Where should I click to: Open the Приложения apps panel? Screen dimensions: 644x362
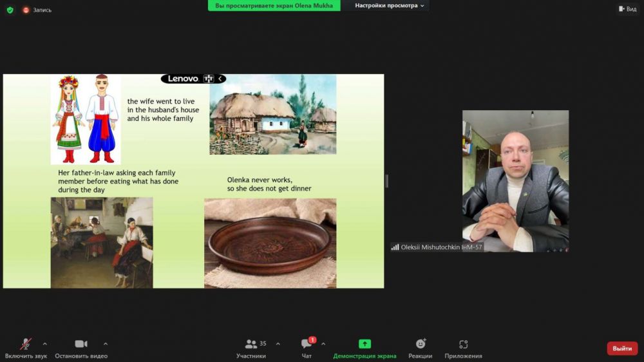(463, 348)
